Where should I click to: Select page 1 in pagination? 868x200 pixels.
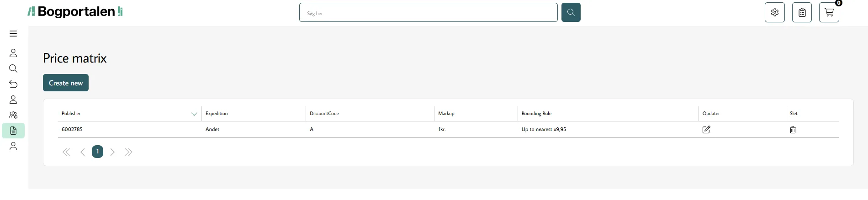97,152
